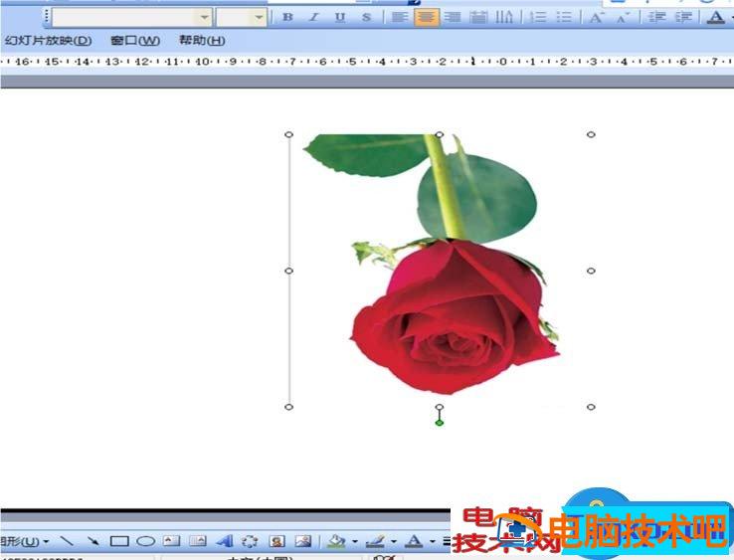Apply fill color with paint bucket
The image size is (734, 560).
(x=335, y=542)
